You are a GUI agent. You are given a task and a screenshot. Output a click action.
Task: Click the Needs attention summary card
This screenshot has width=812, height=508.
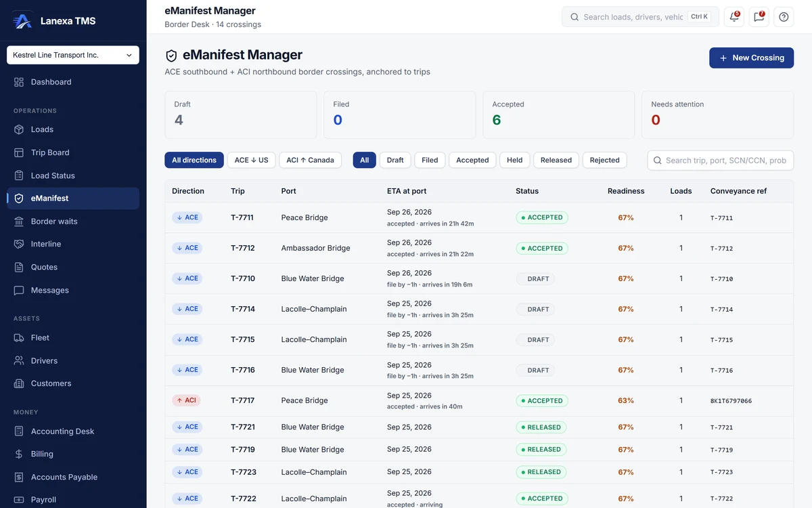(x=717, y=115)
